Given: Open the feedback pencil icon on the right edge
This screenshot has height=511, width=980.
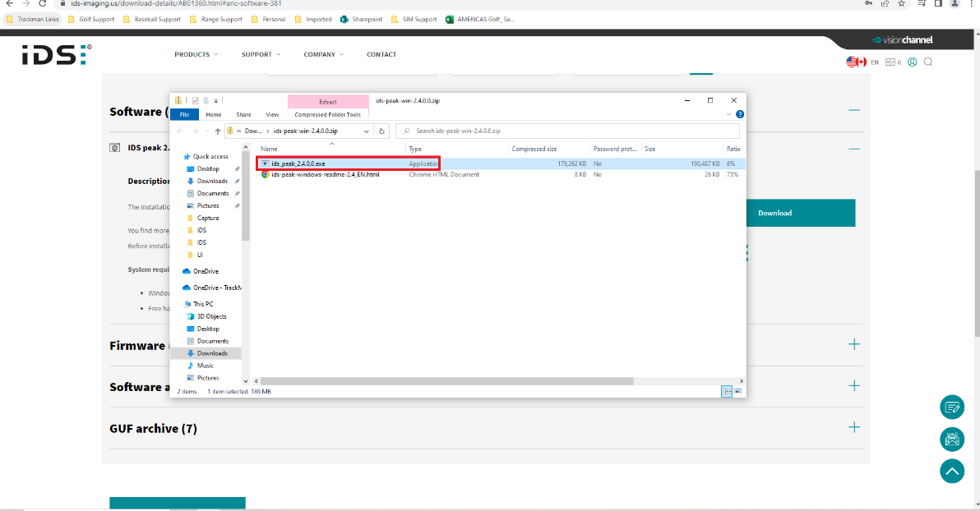Looking at the screenshot, I should tap(952, 407).
